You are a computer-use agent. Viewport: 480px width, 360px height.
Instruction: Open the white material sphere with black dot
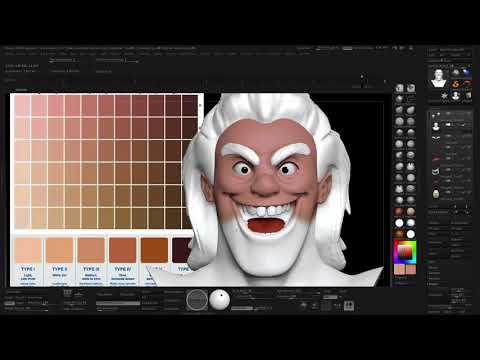pyautogui.click(x=220, y=300)
